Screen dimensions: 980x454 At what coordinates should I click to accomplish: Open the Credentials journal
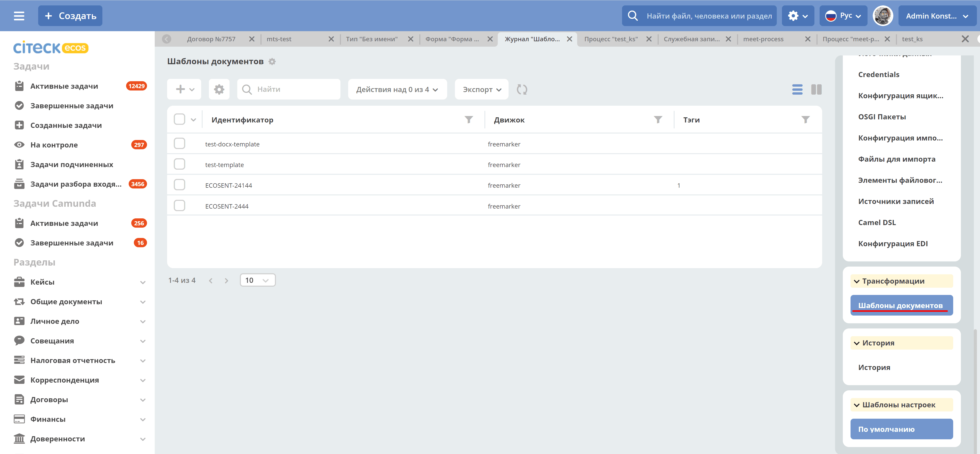pos(878,75)
